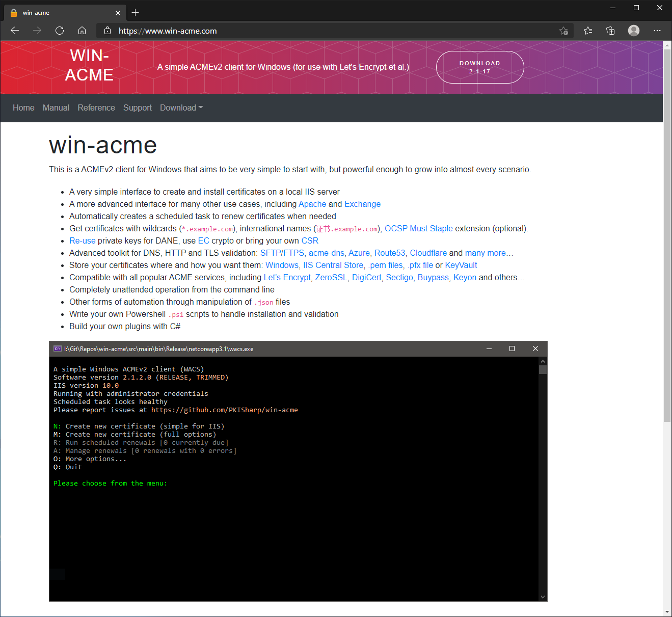Follow the Windows certificate store link

point(282,265)
